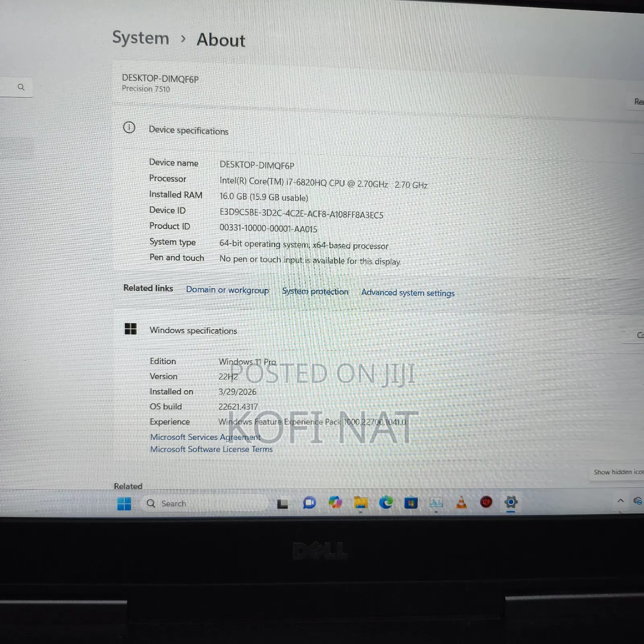
Task: Select the System type value 64-bit
Action: pyautogui.click(x=304, y=245)
